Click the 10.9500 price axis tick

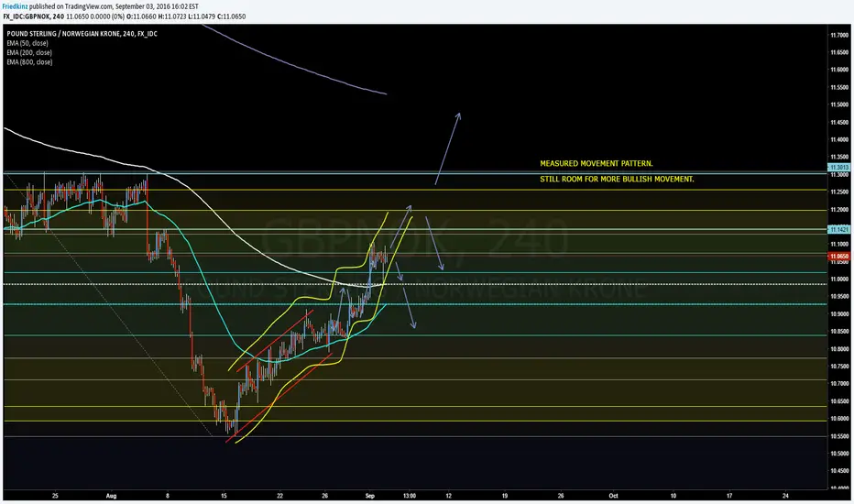pyautogui.click(x=839, y=296)
